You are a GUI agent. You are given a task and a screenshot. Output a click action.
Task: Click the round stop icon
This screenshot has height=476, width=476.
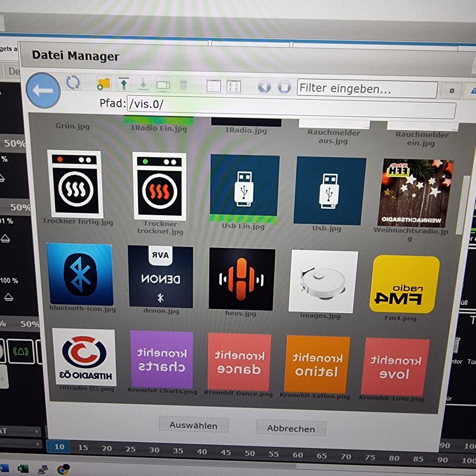(x=284, y=87)
